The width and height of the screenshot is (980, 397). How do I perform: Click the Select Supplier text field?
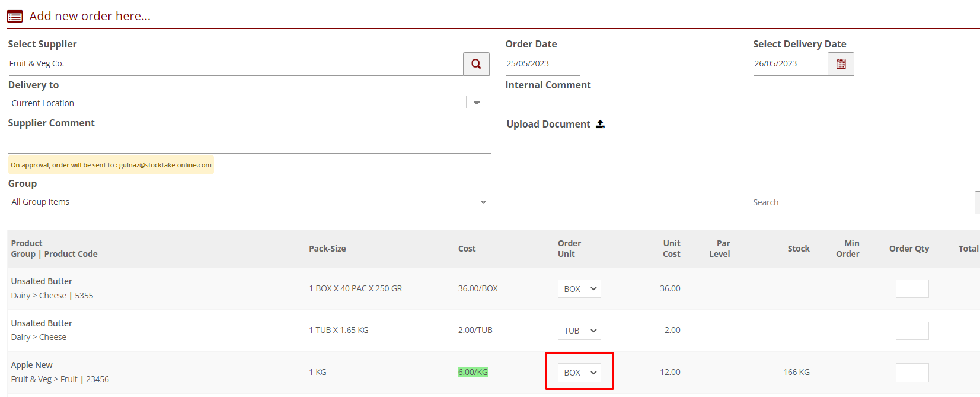[234, 64]
